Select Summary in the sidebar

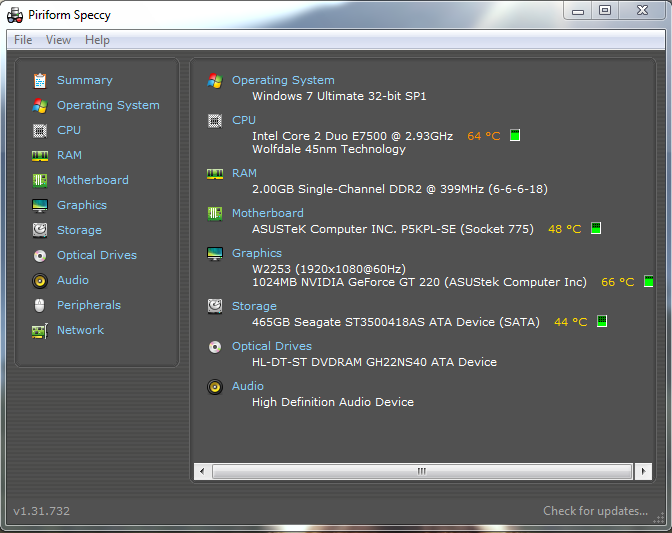(x=85, y=80)
